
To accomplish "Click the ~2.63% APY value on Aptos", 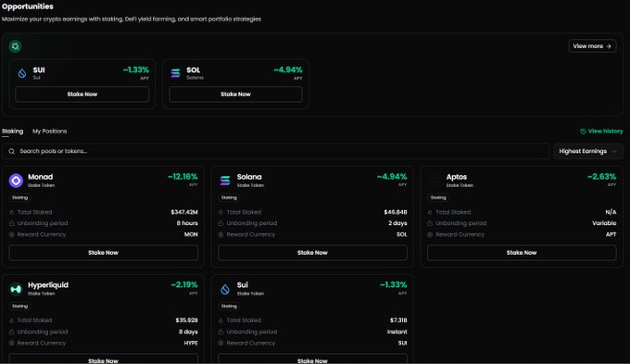I will tap(601, 177).
